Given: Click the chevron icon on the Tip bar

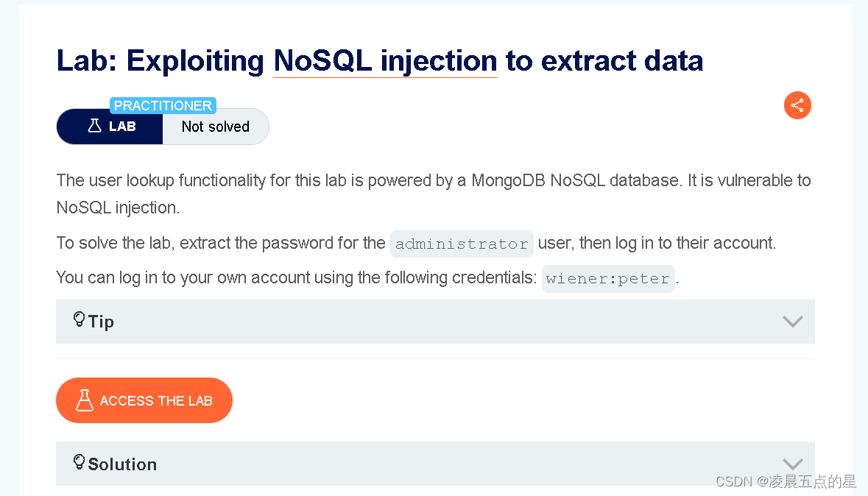Looking at the screenshot, I should (x=792, y=322).
